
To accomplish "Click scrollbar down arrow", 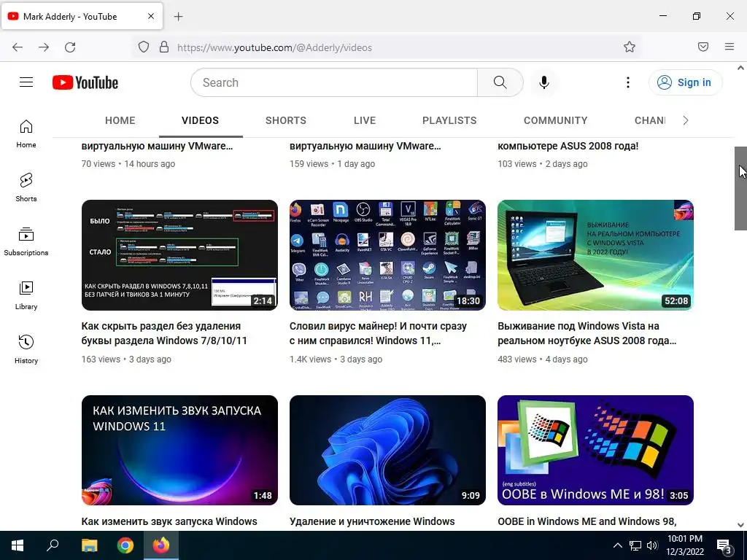I will pyautogui.click(x=740, y=525).
